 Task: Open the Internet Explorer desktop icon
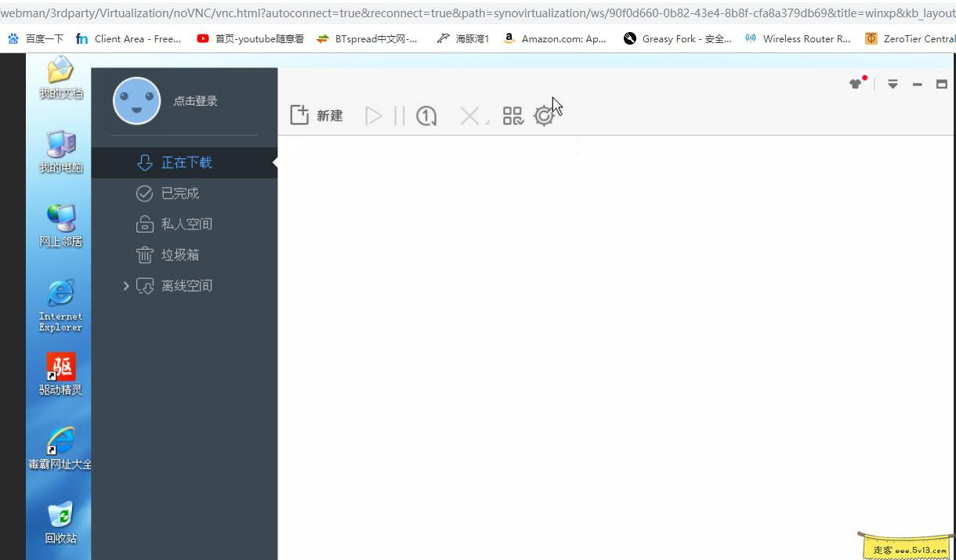pos(61,294)
